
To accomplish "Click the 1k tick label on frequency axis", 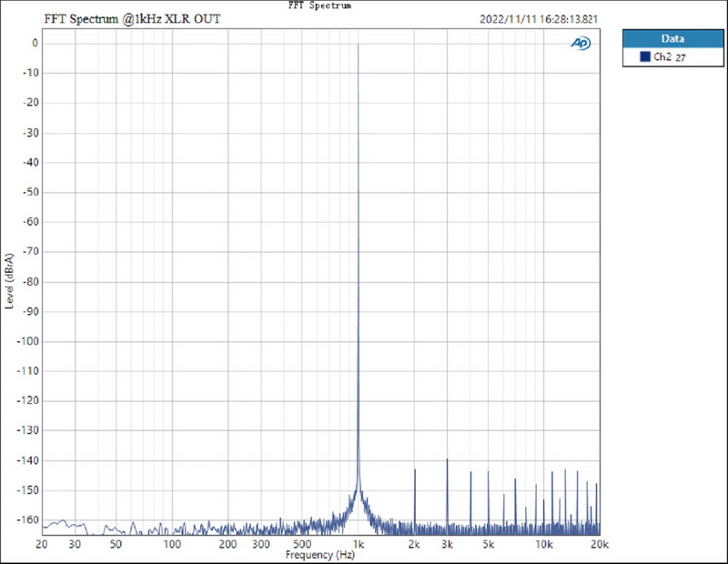I will (x=359, y=544).
